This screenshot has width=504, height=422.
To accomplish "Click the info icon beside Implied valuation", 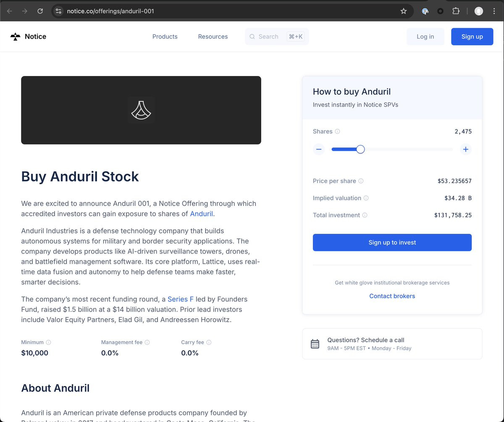I will coord(366,198).
